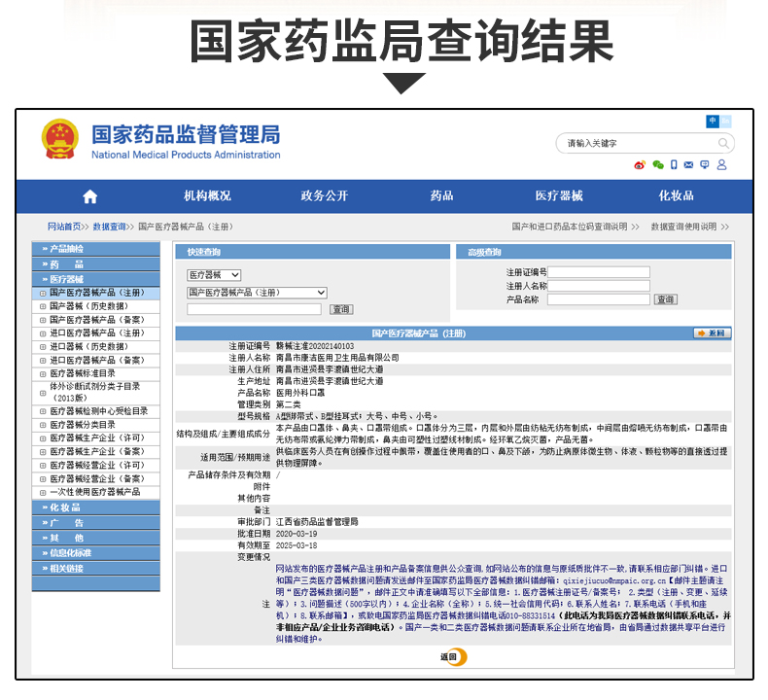Open the Weibo social icon
The image size is (768, 700).
[x=640, y=165]
